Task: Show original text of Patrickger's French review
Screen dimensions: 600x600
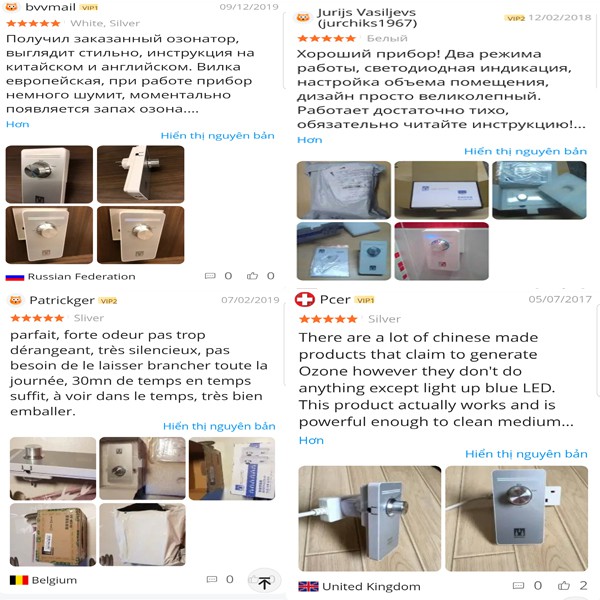Action: point(219,426)
